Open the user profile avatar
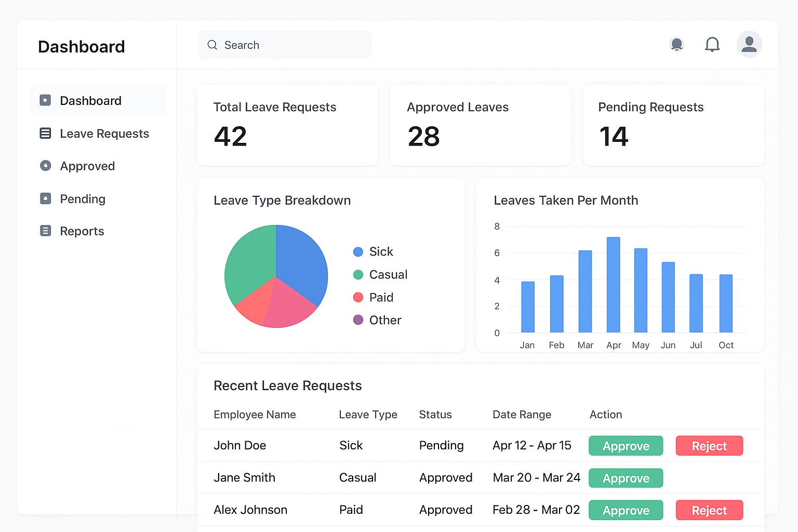Screen dimensions: 798x532 coord(749,44)
